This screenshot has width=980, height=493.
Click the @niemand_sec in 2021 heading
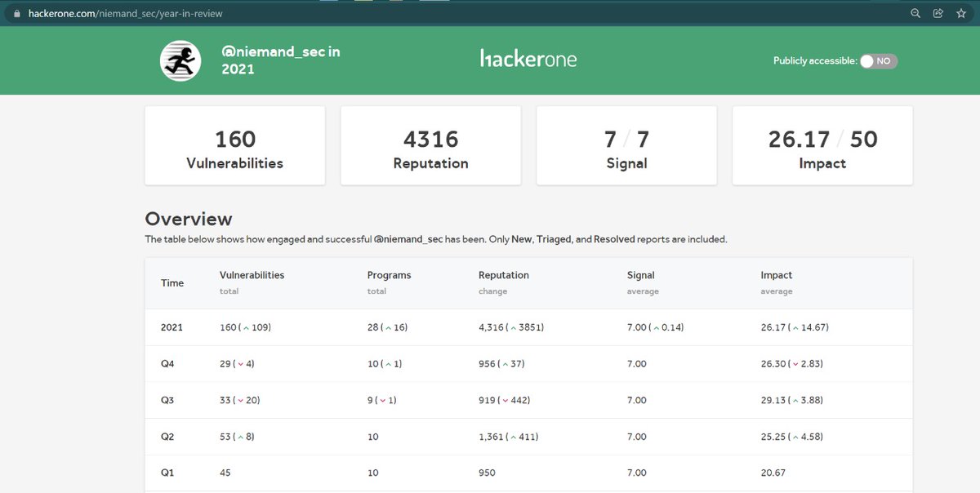281,60
